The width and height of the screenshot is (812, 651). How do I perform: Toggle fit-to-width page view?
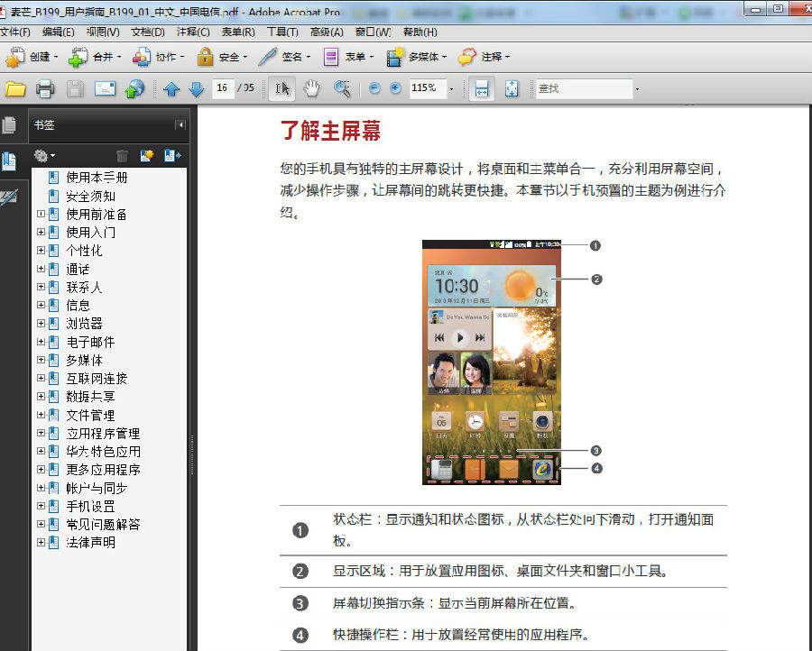(482, 88)
